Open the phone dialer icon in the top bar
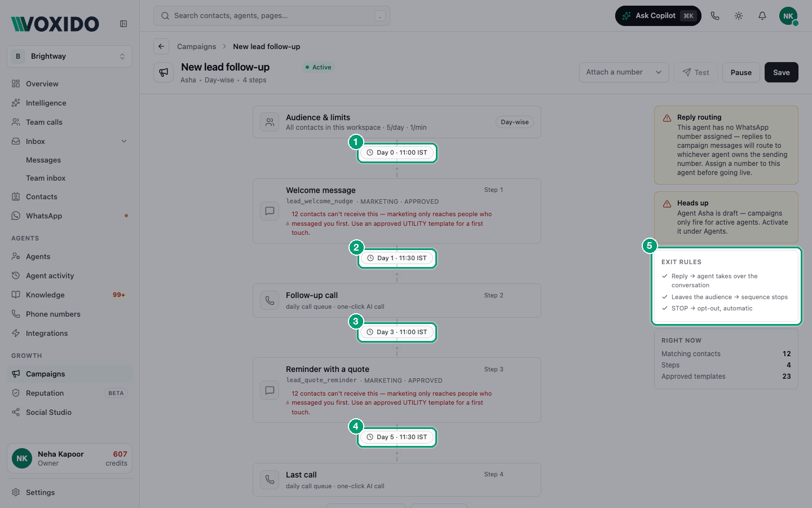Screen dimensions: 812x508 click(x=715, y=16)
